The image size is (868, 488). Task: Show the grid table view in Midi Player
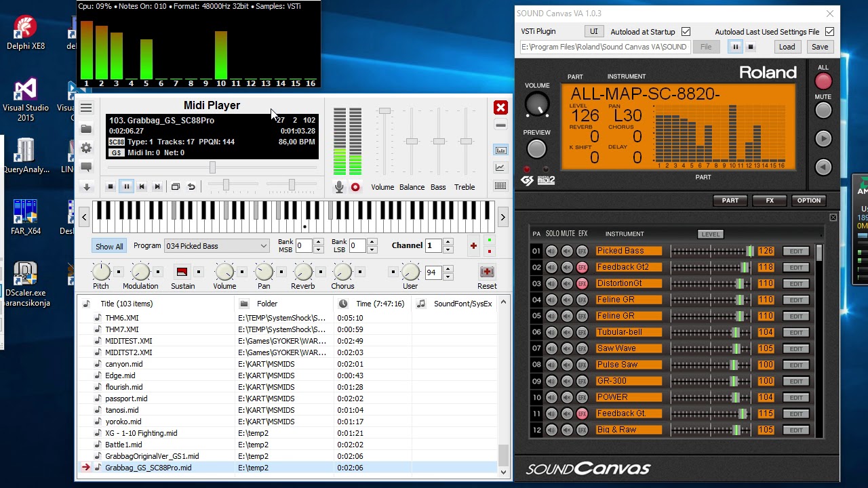pyautogui.click(x=500, y=186)
